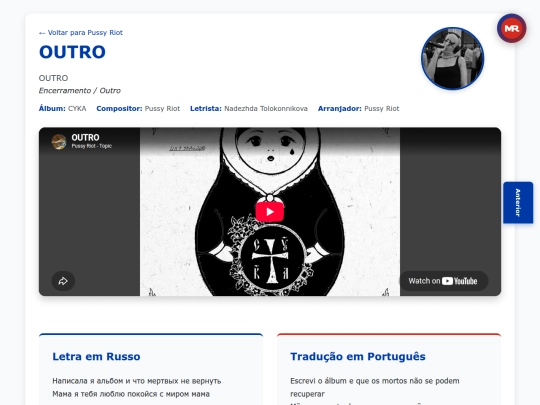
Task: Click the 'Voltar para Pussy Riot' back link
Action: 81,33
